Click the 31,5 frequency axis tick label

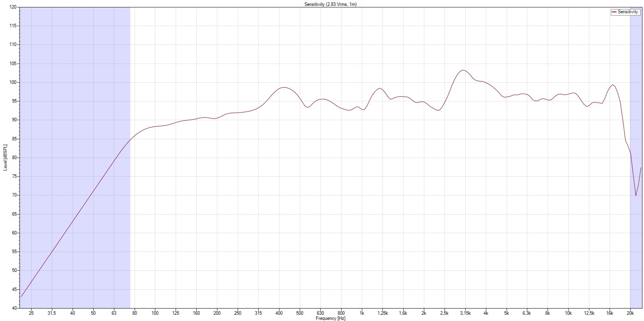pyautogui.click(x=52, y=313)
